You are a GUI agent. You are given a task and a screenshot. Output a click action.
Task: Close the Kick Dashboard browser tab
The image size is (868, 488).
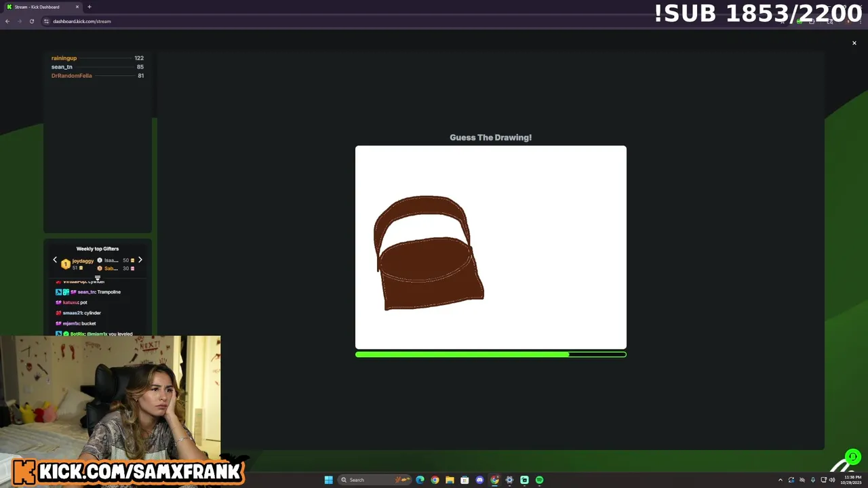[77, 7]
